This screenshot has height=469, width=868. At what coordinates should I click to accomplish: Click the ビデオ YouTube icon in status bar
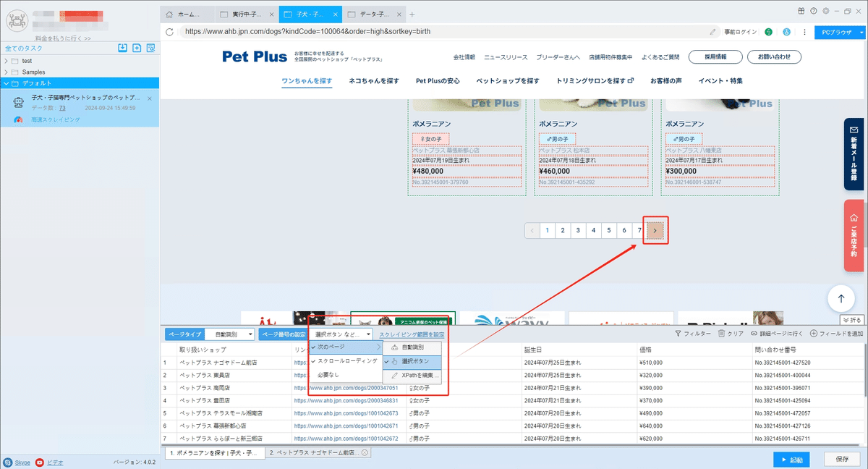click(40, 462)
